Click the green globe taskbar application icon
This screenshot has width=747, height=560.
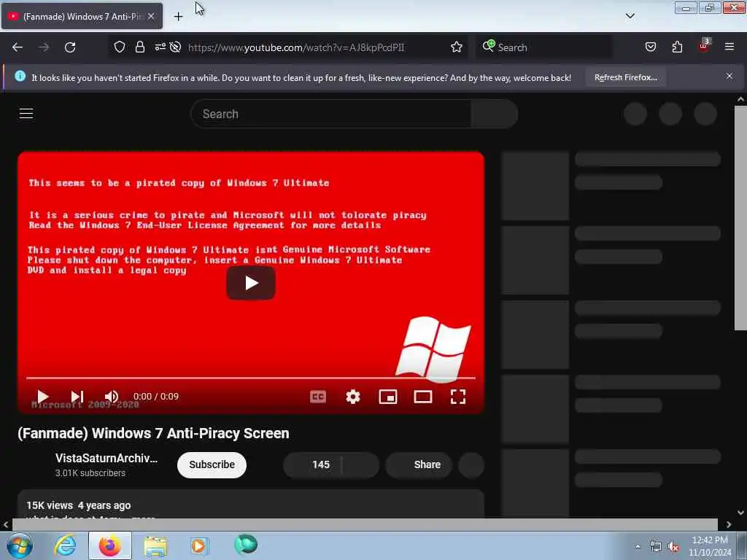pos(246,545)
